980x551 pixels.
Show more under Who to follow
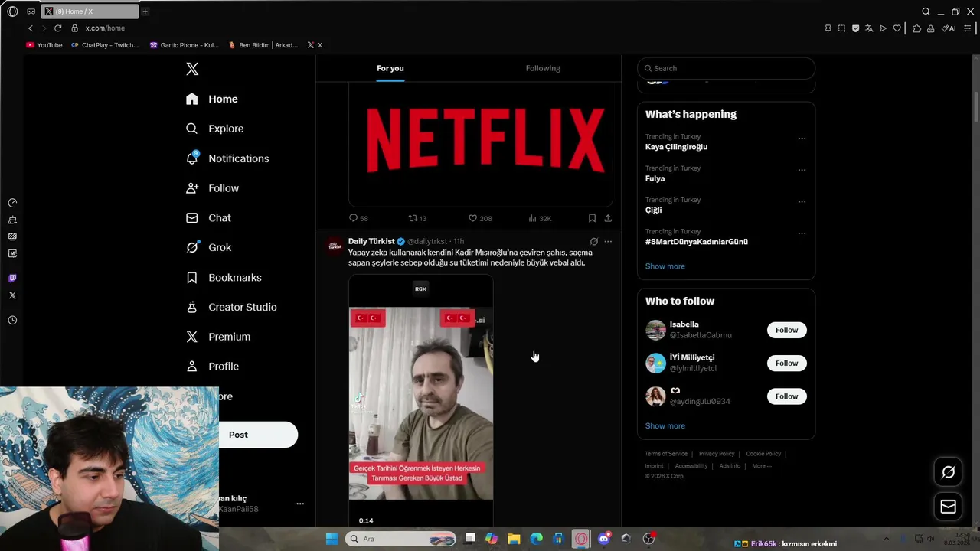665,425
